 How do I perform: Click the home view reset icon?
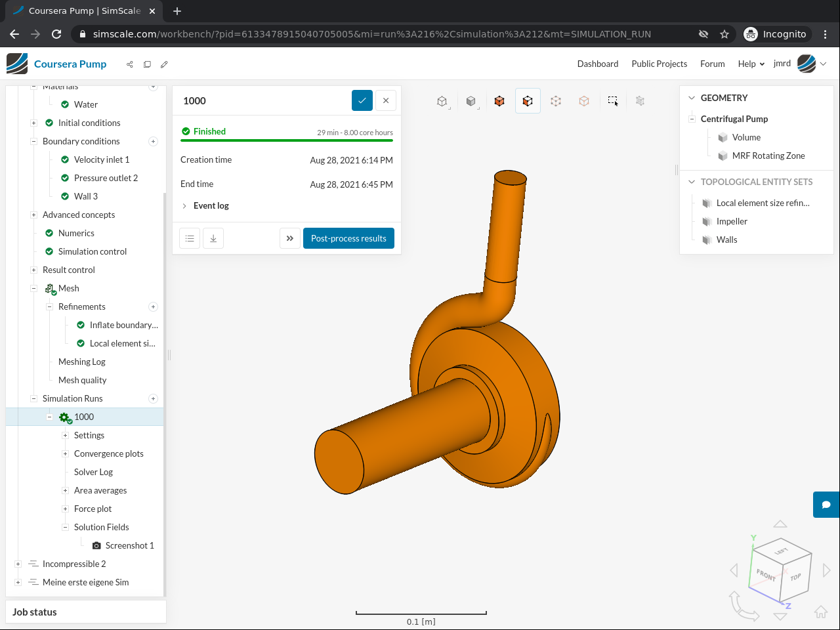(x=820, y=612)
